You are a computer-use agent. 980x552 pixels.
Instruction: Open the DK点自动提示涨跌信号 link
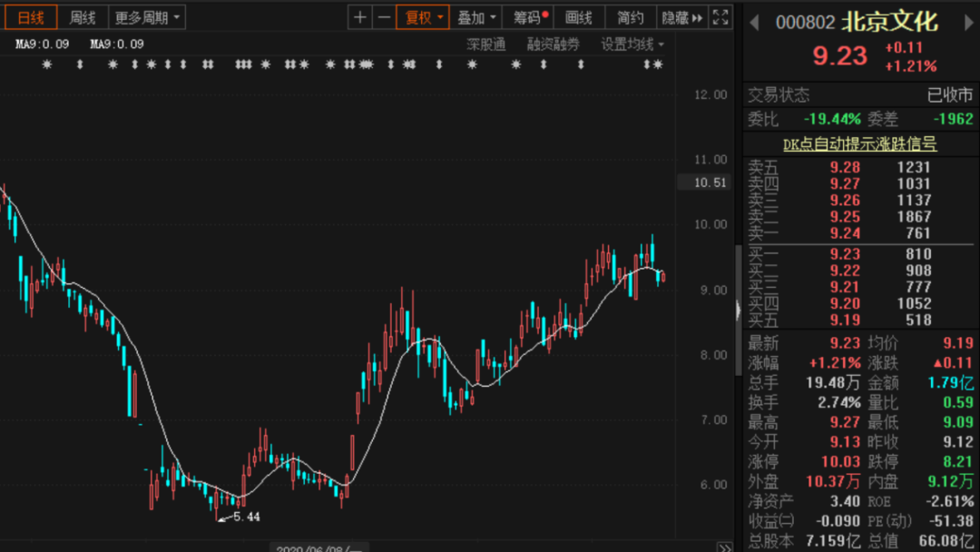click(859, 143)
